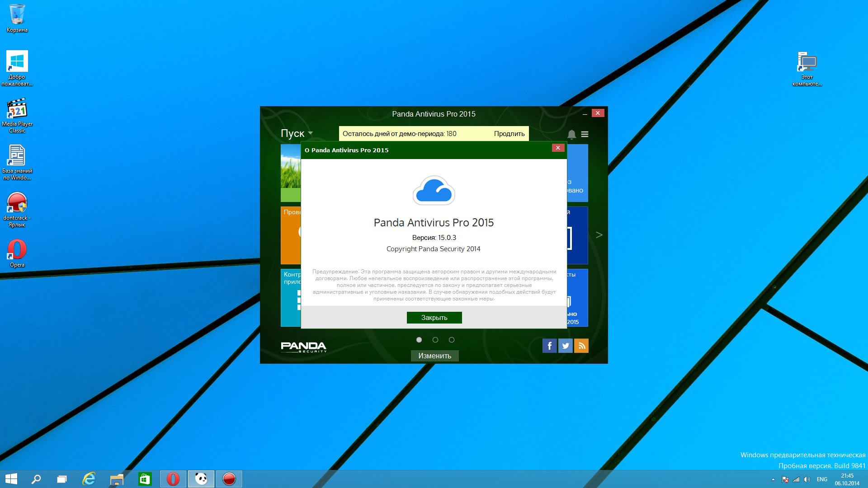Click the ENG language indicator
This screenshot has height=488, width=868.
(822, 479)
